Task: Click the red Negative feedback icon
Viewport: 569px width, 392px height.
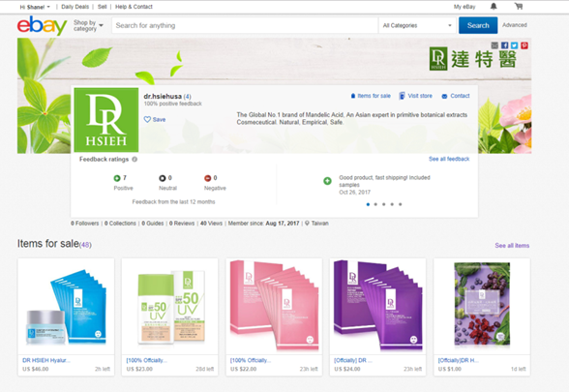Action: pyautogui.click(x=207, y=178)
